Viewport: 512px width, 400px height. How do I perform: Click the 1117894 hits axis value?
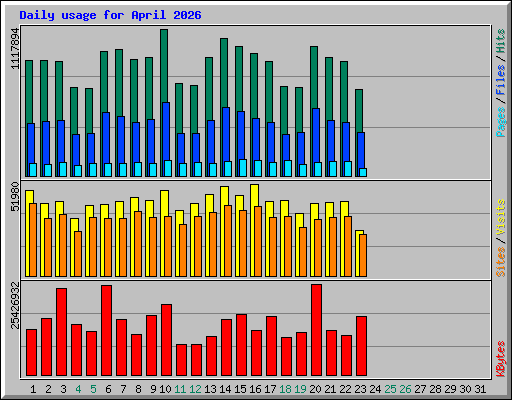(x=15, y=49)
